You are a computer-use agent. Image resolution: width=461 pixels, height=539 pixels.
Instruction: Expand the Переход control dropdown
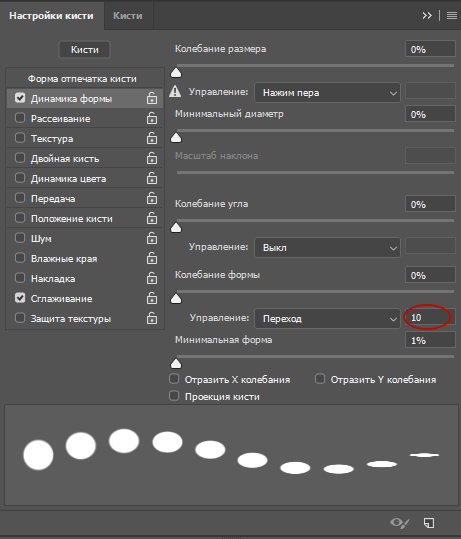click(x=327, y=318)
